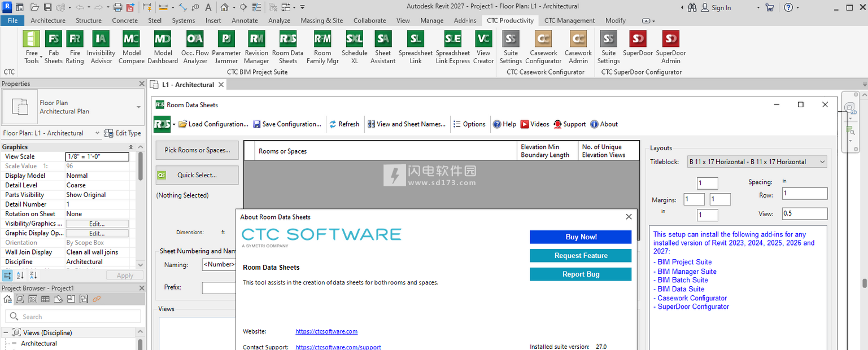Open Suite Settings in SuperDoor Configurator panel
The height and width of the screenshot is (350, 868).
(609, 47)
